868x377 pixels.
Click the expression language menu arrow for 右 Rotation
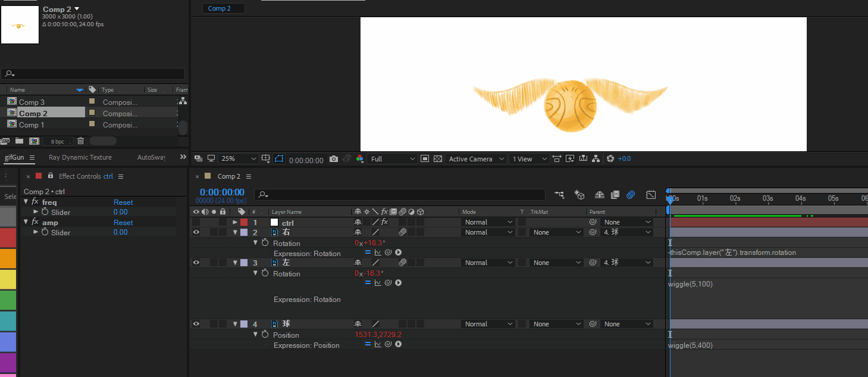pyautogui.click(x=398, y=253)
